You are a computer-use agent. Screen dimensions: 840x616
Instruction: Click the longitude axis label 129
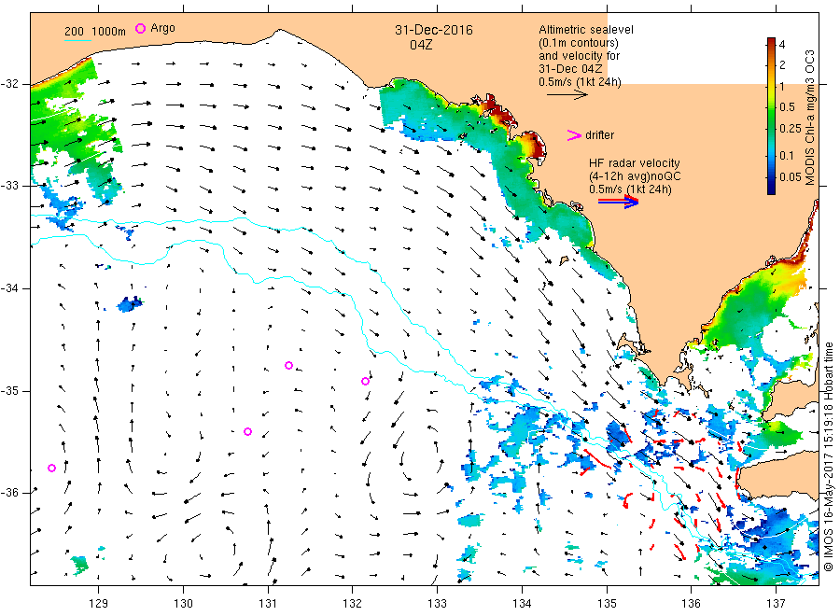click(99, 603)
